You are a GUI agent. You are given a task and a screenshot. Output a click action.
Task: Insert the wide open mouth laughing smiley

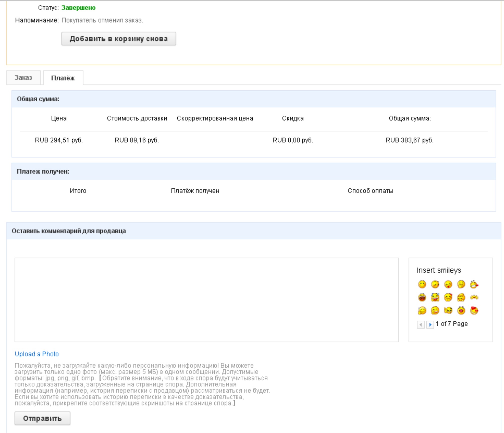(422, 297)
